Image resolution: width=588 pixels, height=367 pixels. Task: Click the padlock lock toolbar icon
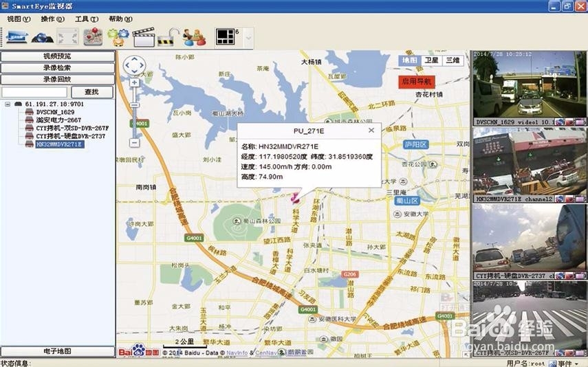click(x=168, y=38)
